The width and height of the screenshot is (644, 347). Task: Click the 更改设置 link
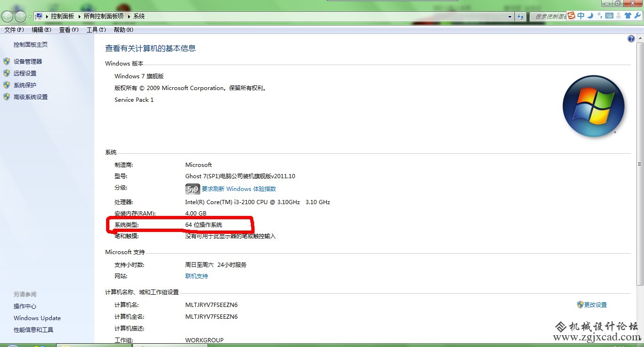point(595,305)
